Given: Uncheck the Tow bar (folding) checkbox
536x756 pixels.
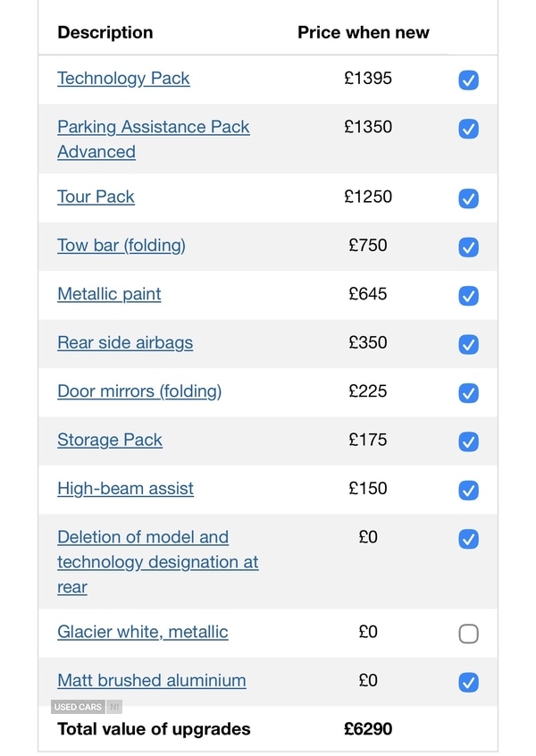Looking at the screenshot, I should tap(468, 247).
